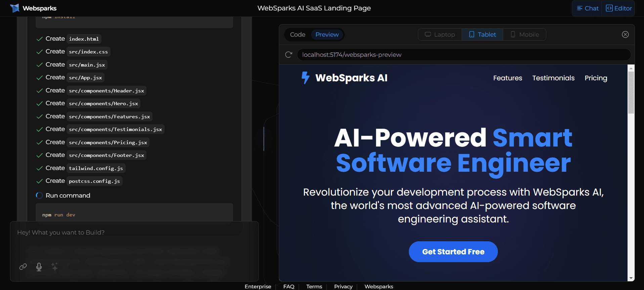This screenshot has height=290, width=644.
Task: Open the tailwind.config.js file chip
Action: 96,168
